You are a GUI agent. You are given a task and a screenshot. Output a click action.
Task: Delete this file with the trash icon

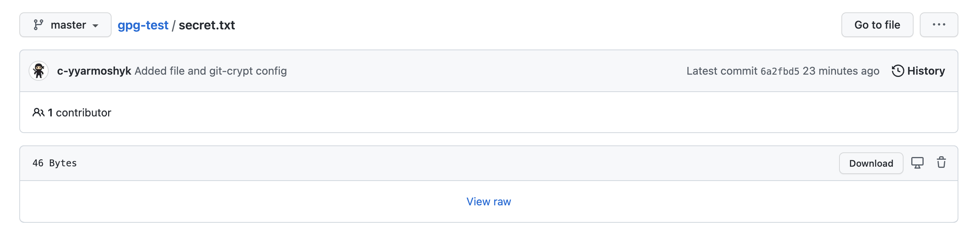click(941, 162)
